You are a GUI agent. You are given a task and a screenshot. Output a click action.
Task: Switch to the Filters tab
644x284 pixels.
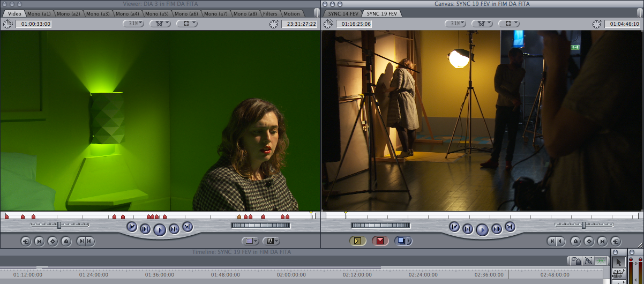pos(270,13)
